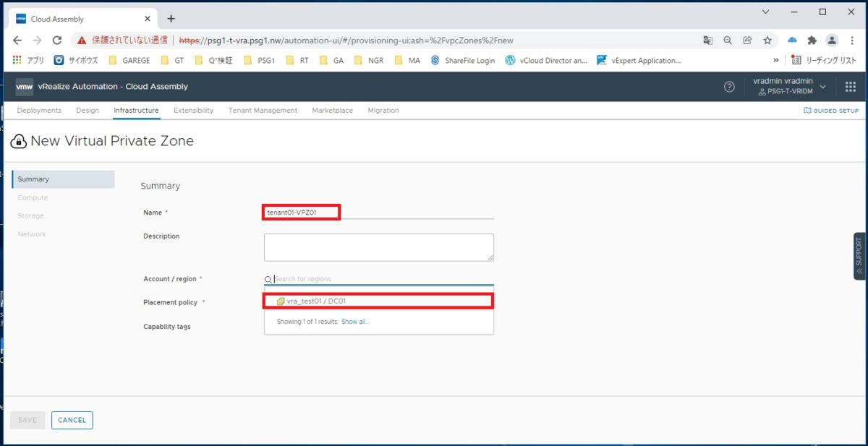Click the Description text area
Viewport: 868px width, 446px height.
point(379,247)
